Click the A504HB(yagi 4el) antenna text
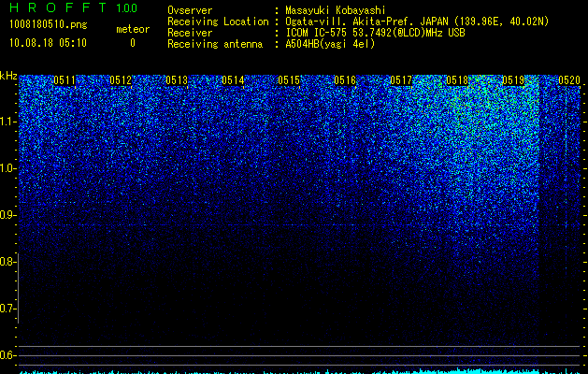588x374 pixels. point(330,44)
